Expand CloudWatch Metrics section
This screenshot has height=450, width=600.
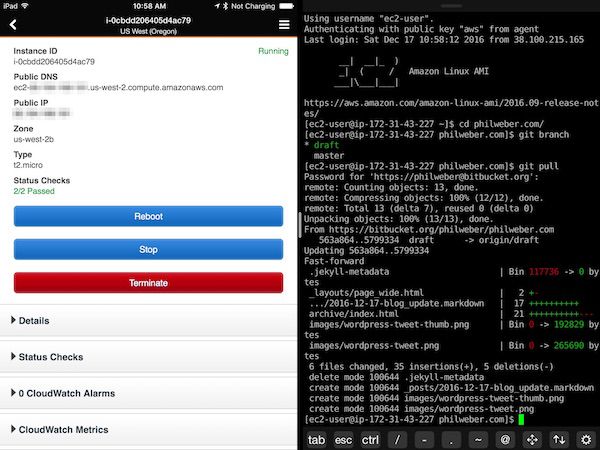click(148, 430)
